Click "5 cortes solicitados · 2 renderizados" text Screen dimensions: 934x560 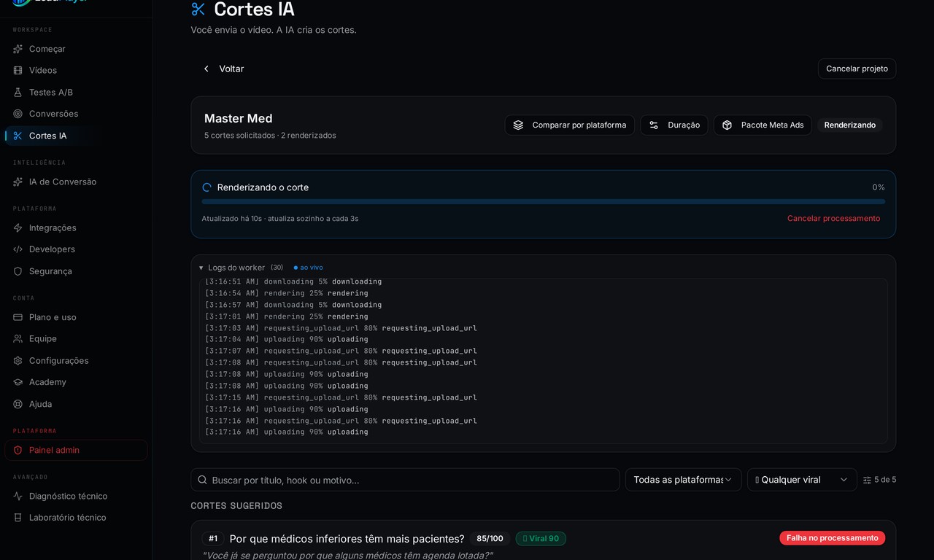[270, 136]
